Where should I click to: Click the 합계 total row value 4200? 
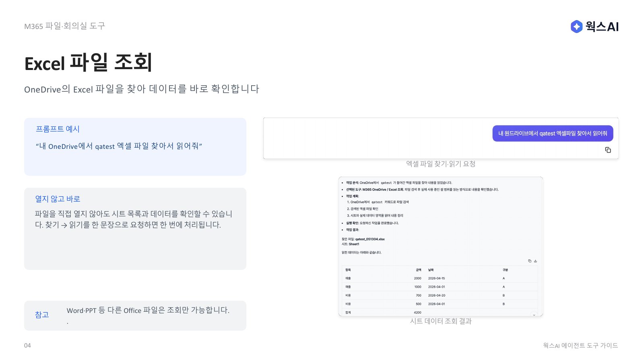(417, 313)
